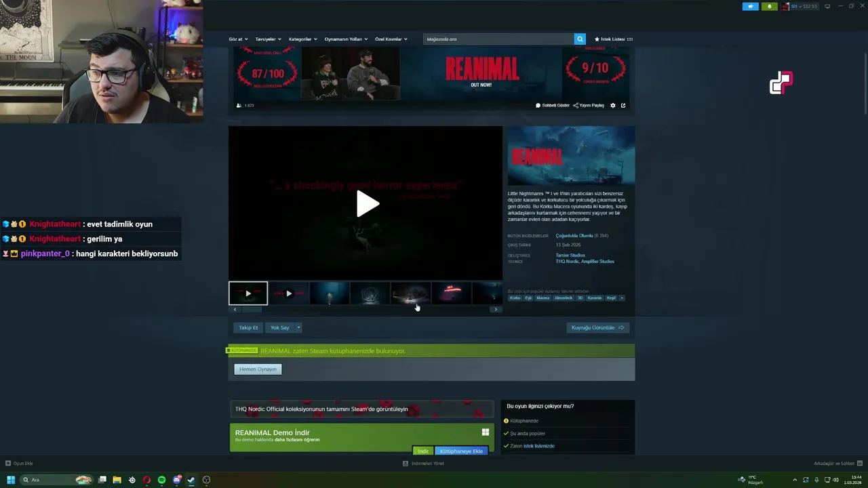The height and width of the screenshot is (488, 868).
Task: Click Kuyruğu Görüntüle queue button
Action: click(597, 327)
